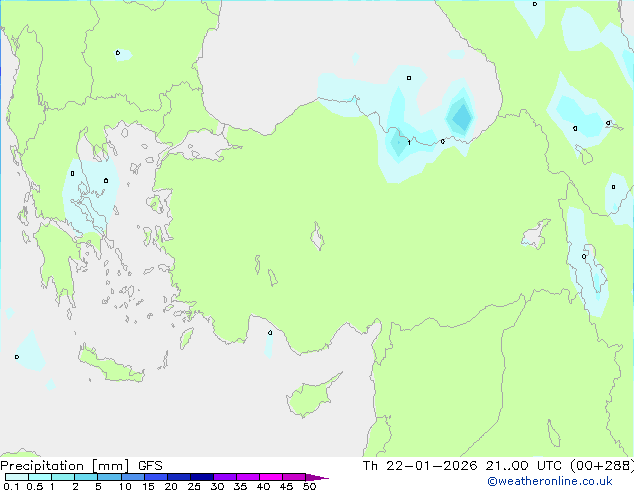Choose the 10–15 mm legend swatch
This screenshot has height=490, width=634.
[132, 477]
